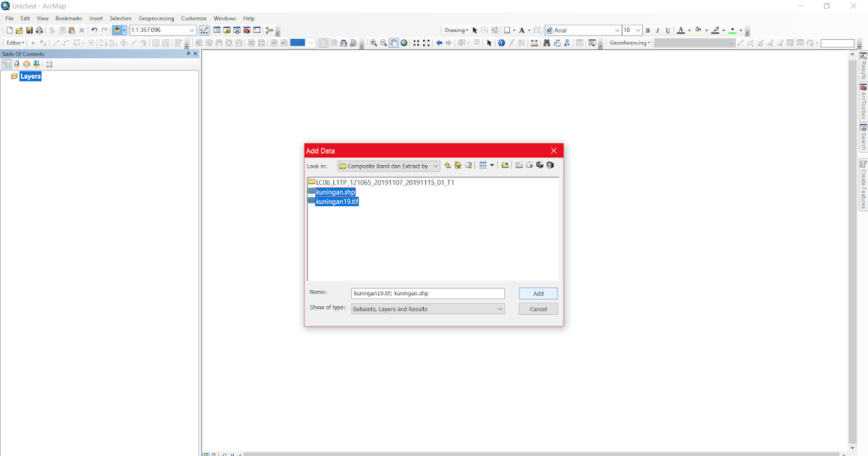The height and width of the screenshot is (456, 868).
Task: Click the Print icon
Action: pos(39,30)
